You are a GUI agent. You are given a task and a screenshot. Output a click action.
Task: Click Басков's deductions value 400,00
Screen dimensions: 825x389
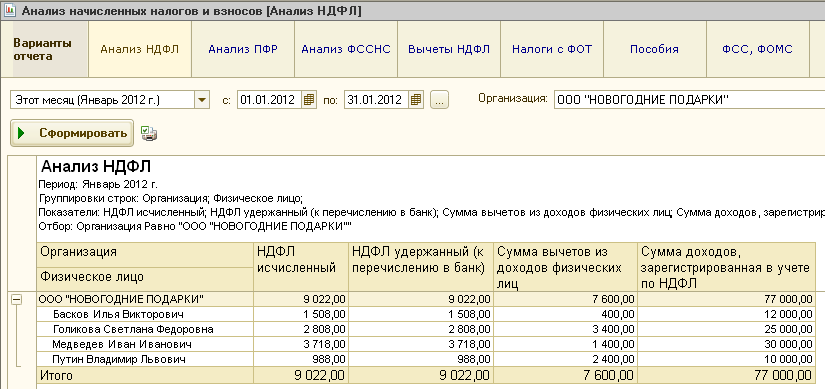coord(618,315)
